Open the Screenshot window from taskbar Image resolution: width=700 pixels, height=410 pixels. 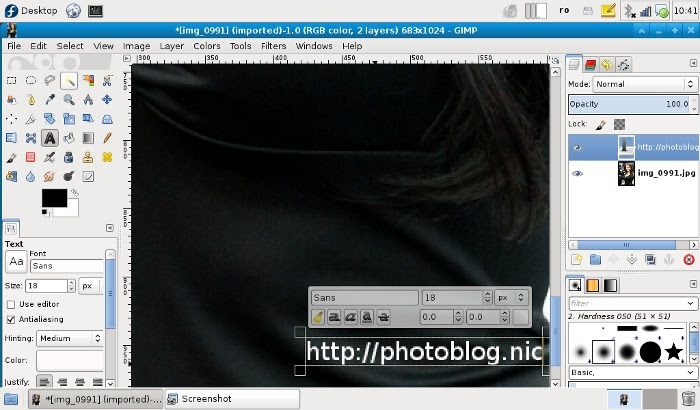coord(232,399)
